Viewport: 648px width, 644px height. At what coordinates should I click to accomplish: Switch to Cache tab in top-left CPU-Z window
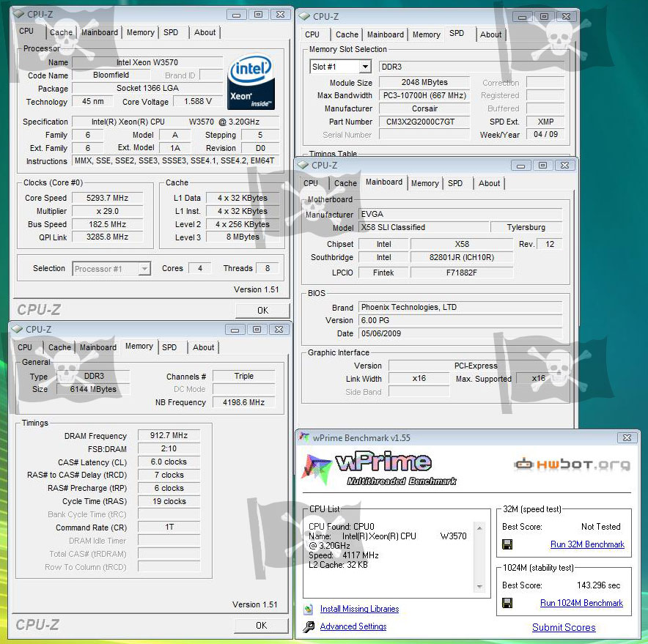click(61, 32)
